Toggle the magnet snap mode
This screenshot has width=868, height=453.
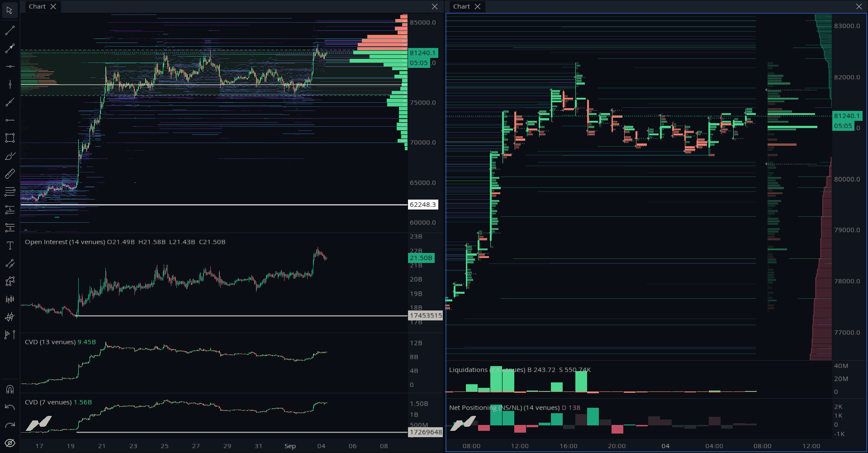(x=9, y=389)
